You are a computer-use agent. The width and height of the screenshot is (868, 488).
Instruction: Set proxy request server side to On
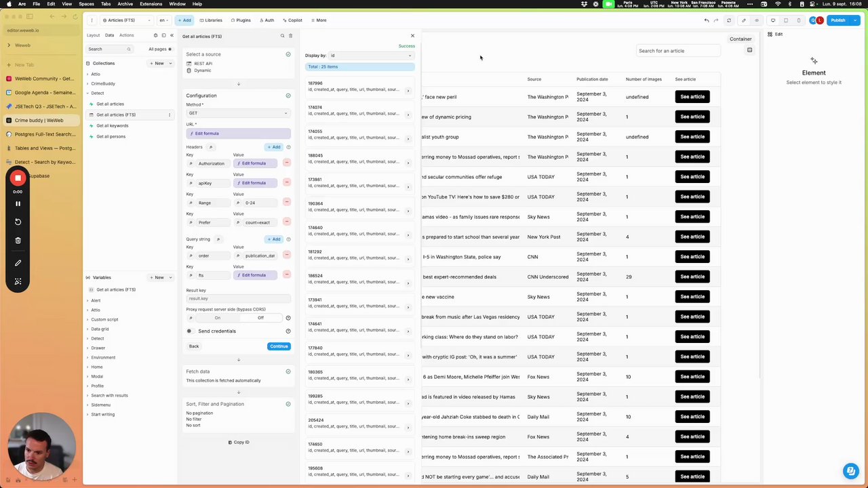(x=218, y=318)
